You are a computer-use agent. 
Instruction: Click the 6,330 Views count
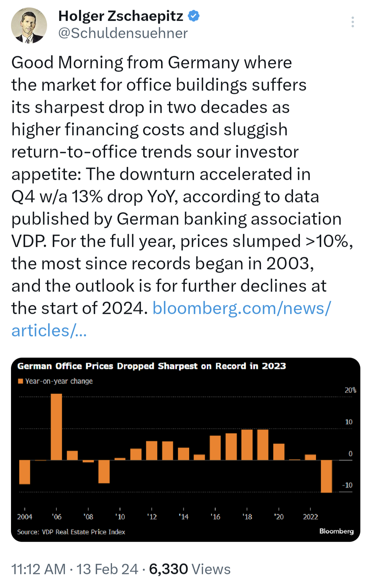click(x=190, y=569)
